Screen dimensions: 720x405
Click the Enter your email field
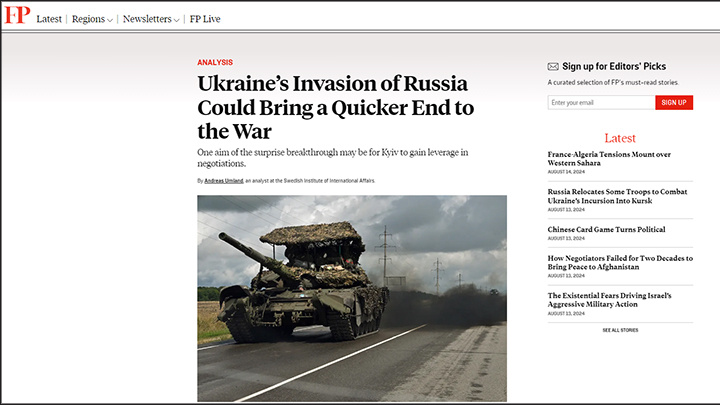click(x=601, y=102)
